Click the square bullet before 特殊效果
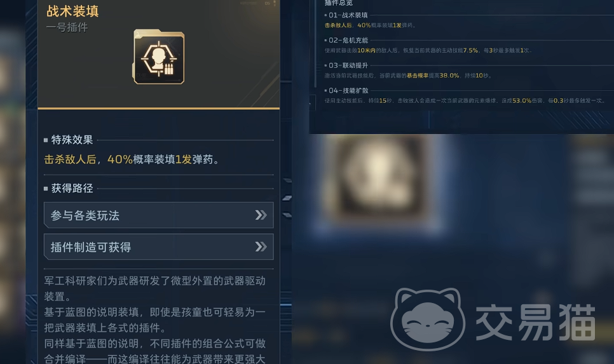The image size is (614, 364). click(x=46, y=140)
